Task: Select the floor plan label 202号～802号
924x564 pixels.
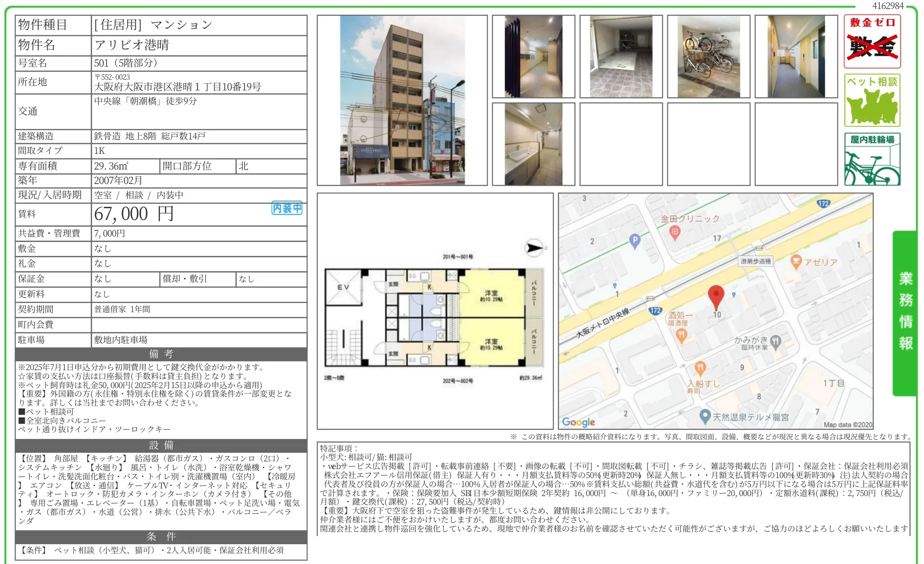Action: click(x=458, y=380)
